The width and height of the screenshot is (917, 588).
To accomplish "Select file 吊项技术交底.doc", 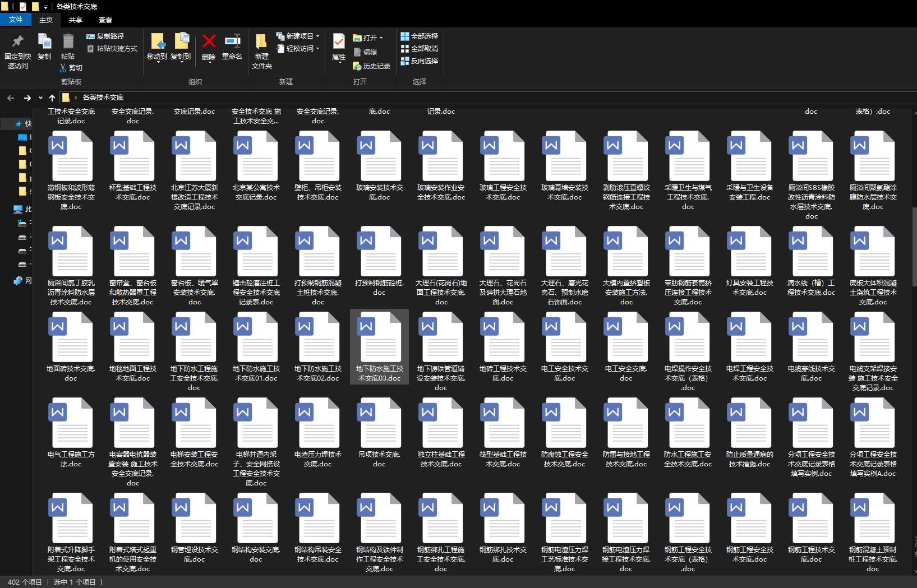I will pos(380,434).
